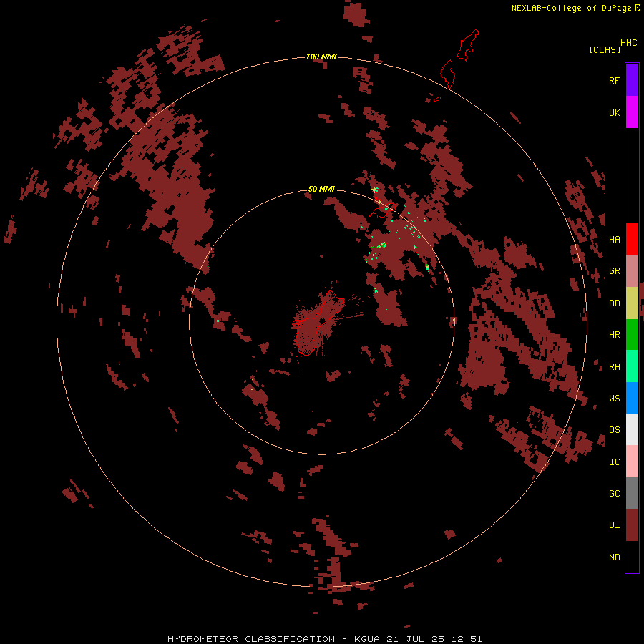Select the BD yellow legend swatch
644x644 pixels.
click(x=632, y=303)
